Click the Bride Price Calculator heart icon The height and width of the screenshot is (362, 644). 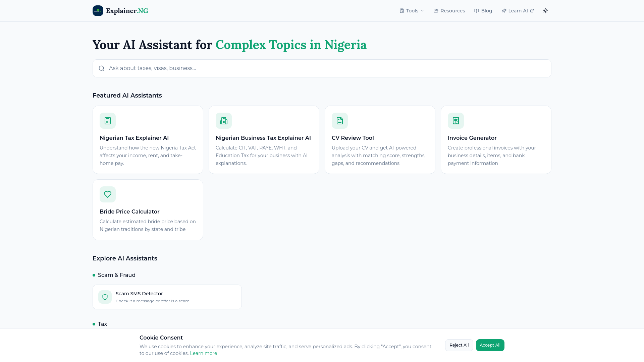coord(107,194)
